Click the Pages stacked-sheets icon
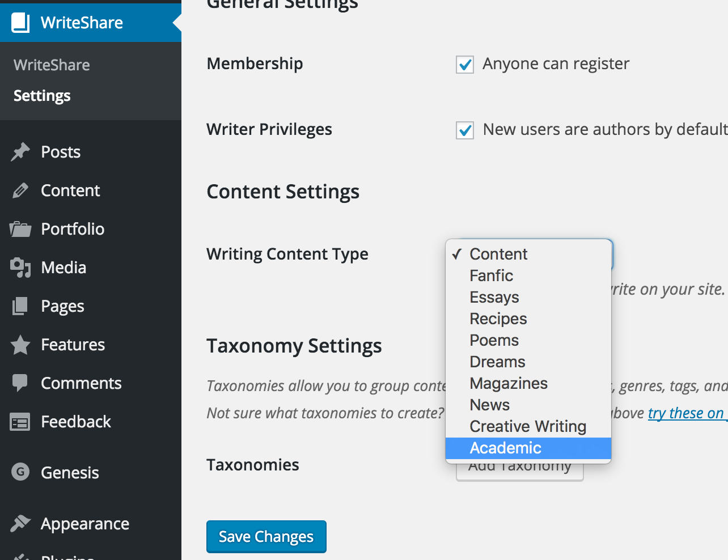Viewport: 728px width, 560px height. coord(20,306)
